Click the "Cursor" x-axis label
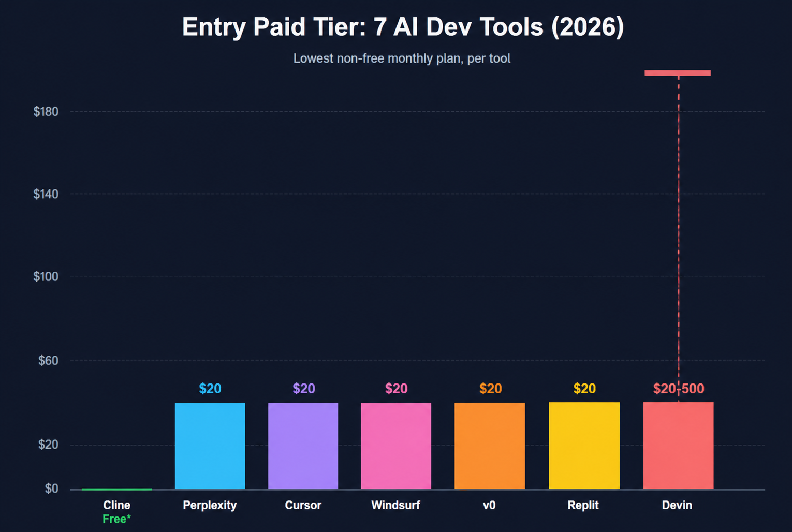792x532 pixels. coord(303,505)
